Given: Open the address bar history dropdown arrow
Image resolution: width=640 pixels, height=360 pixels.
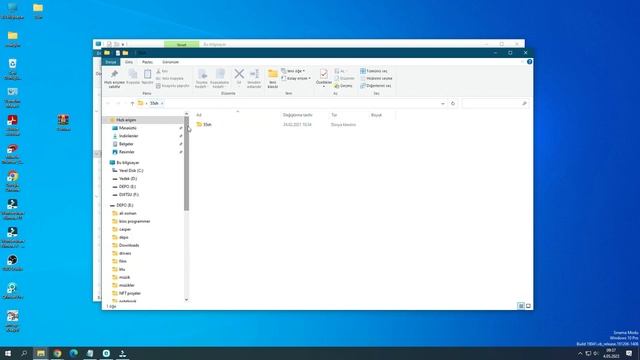Looking at the screenshot, I should 443,104.
